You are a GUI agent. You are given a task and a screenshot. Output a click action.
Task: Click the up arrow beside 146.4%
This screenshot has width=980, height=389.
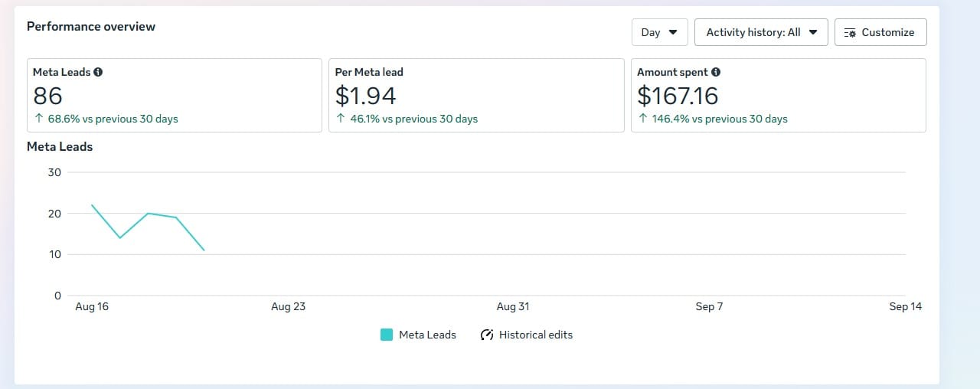coord(643,119)
